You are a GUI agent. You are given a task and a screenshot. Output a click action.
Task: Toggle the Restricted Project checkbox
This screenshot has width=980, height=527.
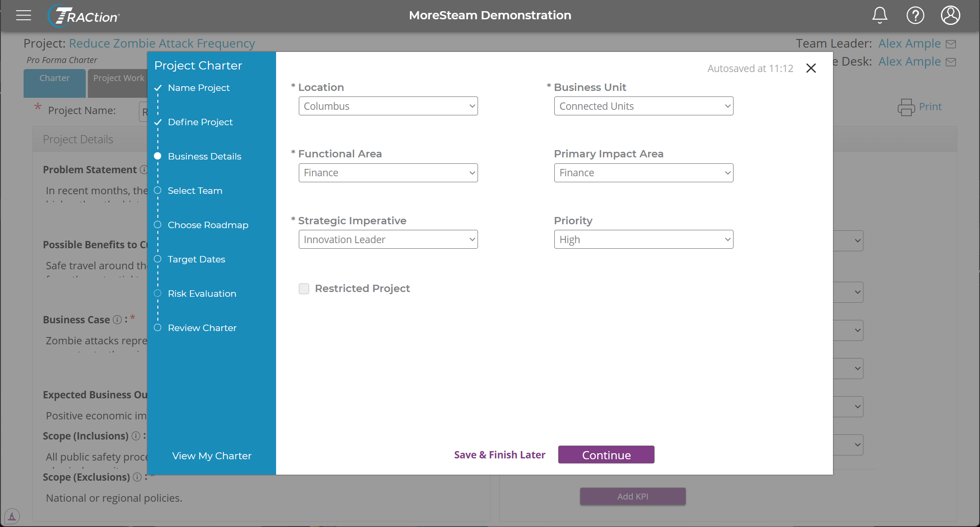click(304, 289)
